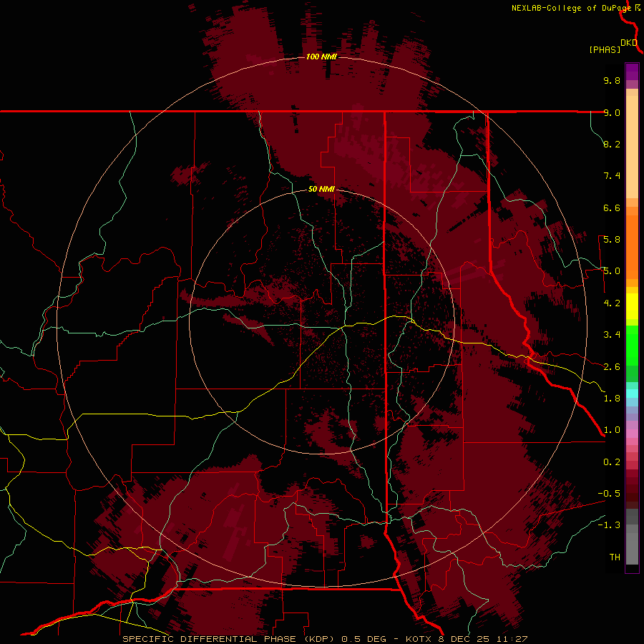This screenshot has height=644, width=644.
Task: Click the 50 NMI range ring label
Action: [321, 189]
